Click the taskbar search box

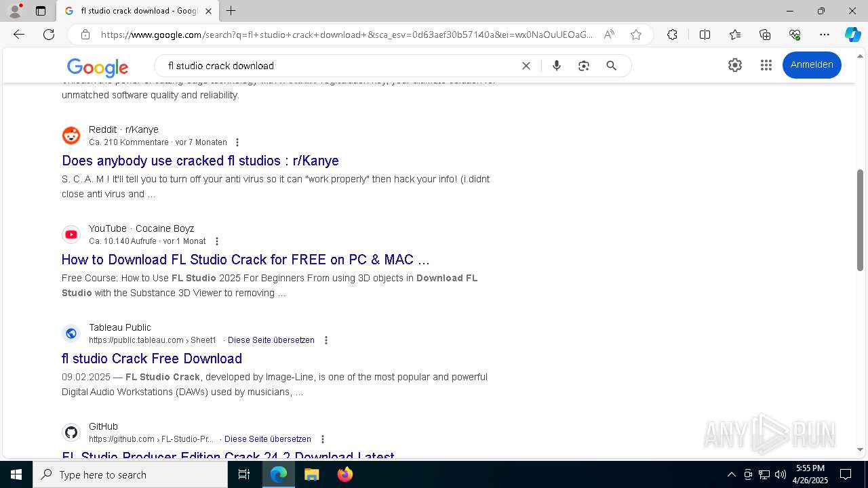pyautogui.click(x=130, y=474)
